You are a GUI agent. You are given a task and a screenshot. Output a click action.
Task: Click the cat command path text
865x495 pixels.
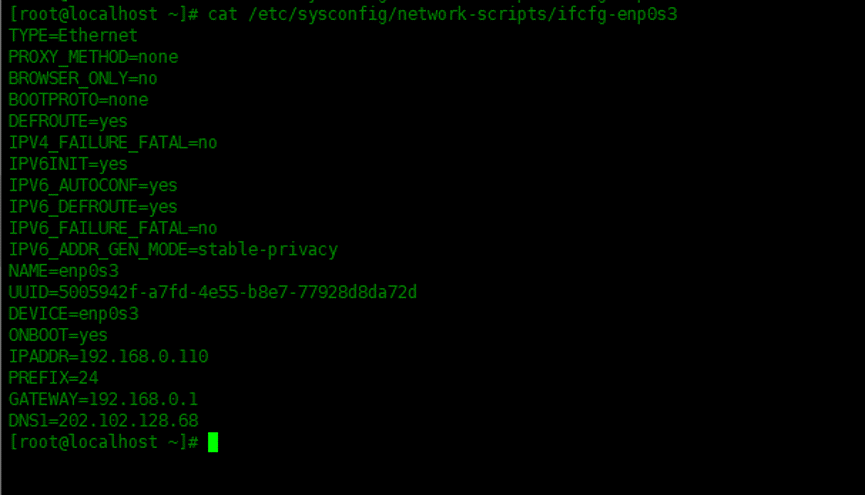463,14
